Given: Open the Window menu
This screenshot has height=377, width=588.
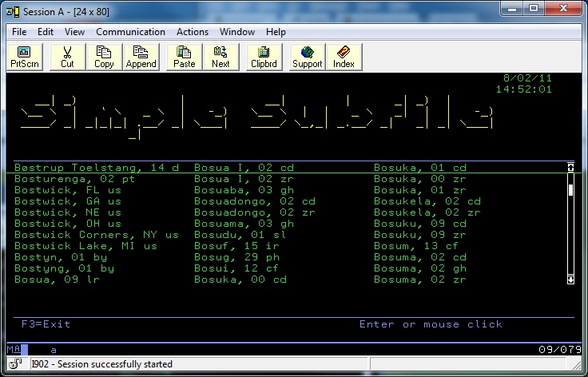Looking at the screenshot, I should point(237,32).
